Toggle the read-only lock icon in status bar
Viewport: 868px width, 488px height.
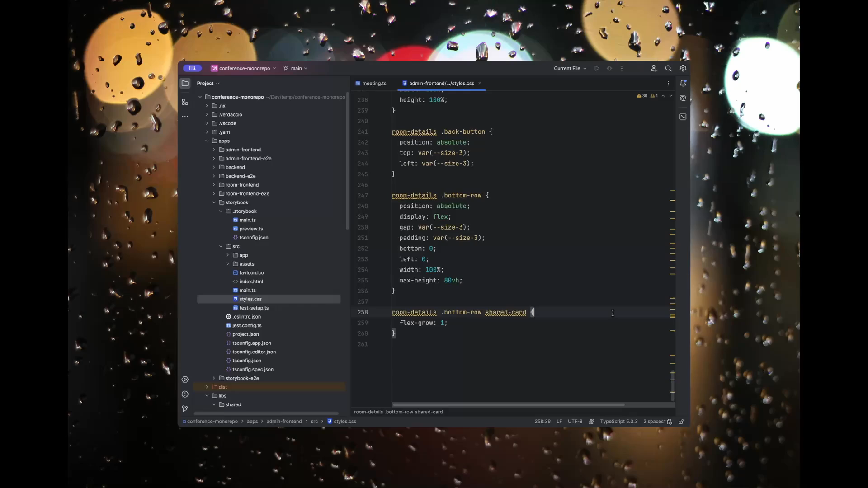pyautogui.click(x=681, y=422)
